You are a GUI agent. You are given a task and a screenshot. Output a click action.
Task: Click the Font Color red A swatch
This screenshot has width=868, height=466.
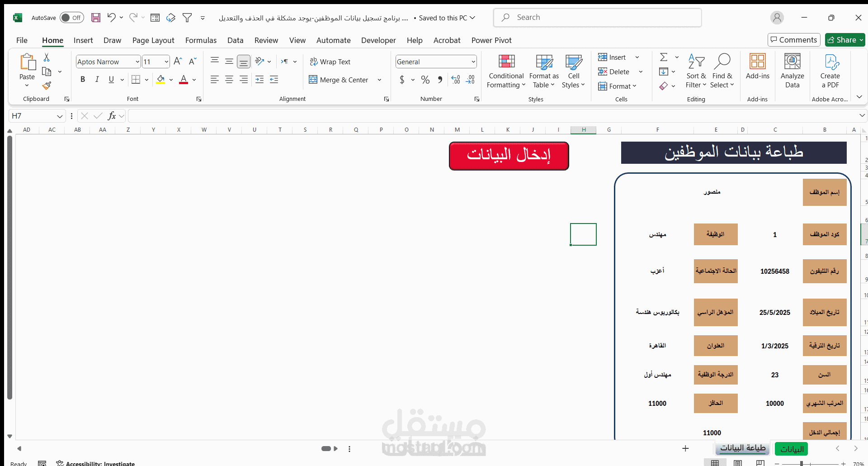point(184,80)
